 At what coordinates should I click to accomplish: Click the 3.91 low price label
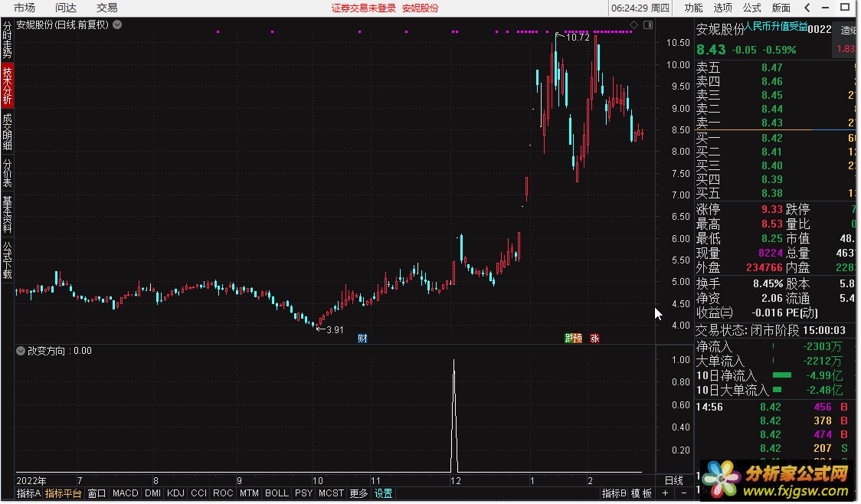(335, 330)
